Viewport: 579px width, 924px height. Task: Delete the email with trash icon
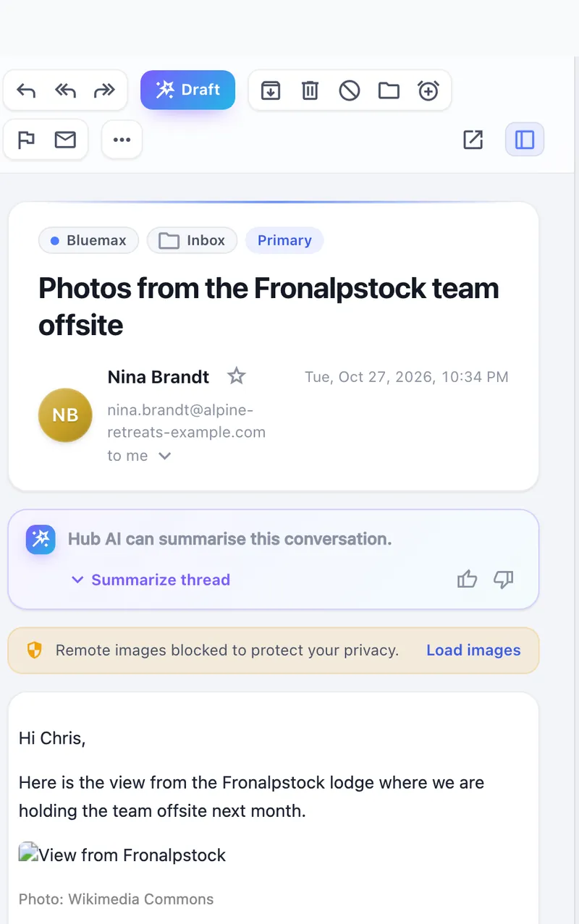point(310,90)
